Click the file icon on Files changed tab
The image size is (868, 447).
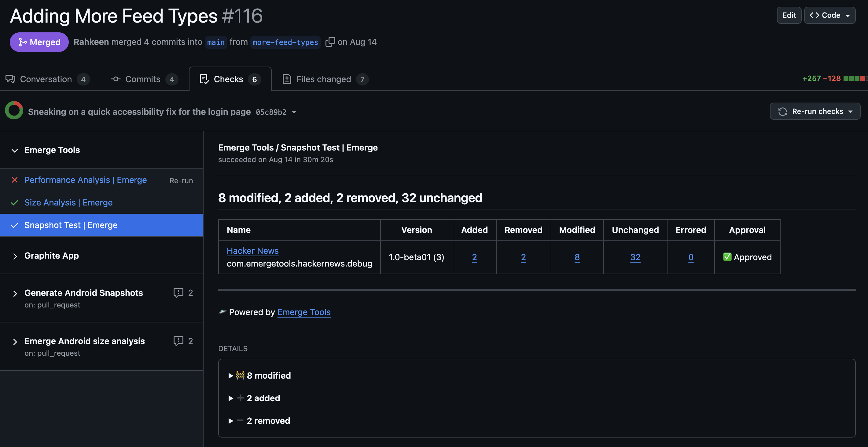click(x=287, y=79)
